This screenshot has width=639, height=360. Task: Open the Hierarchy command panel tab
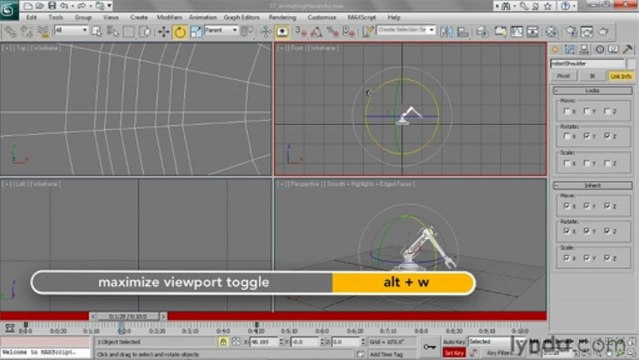pos(584,49)
